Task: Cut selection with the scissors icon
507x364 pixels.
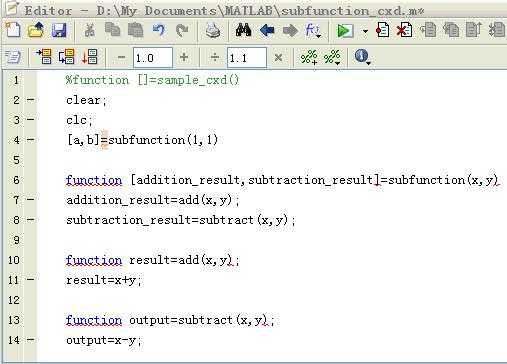Action: [89, 30]
